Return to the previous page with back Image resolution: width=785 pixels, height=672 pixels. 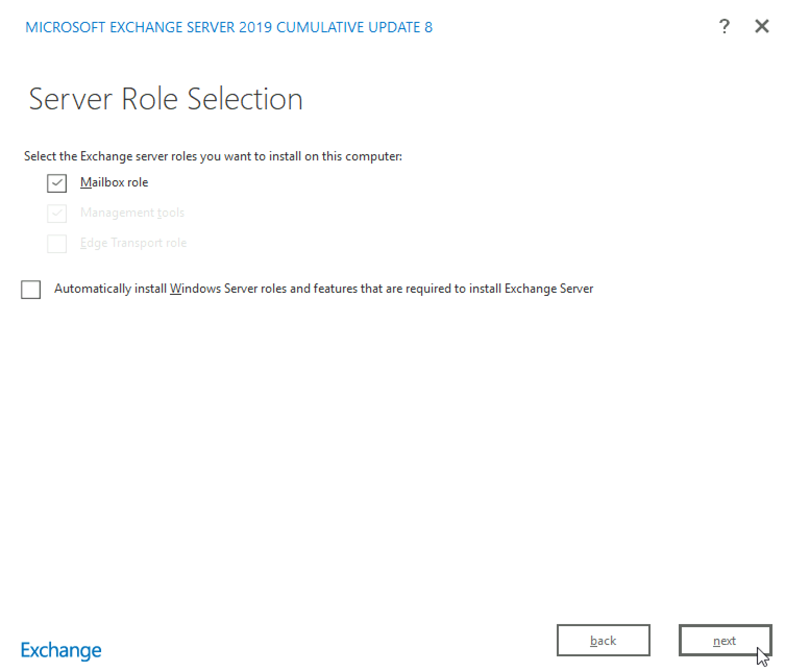(x=603, y=640)
